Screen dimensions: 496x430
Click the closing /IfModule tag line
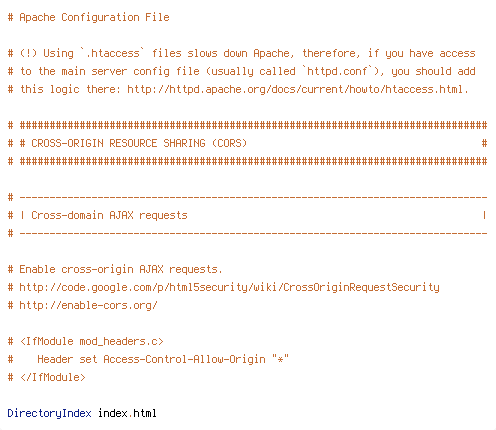coord(47,377)
